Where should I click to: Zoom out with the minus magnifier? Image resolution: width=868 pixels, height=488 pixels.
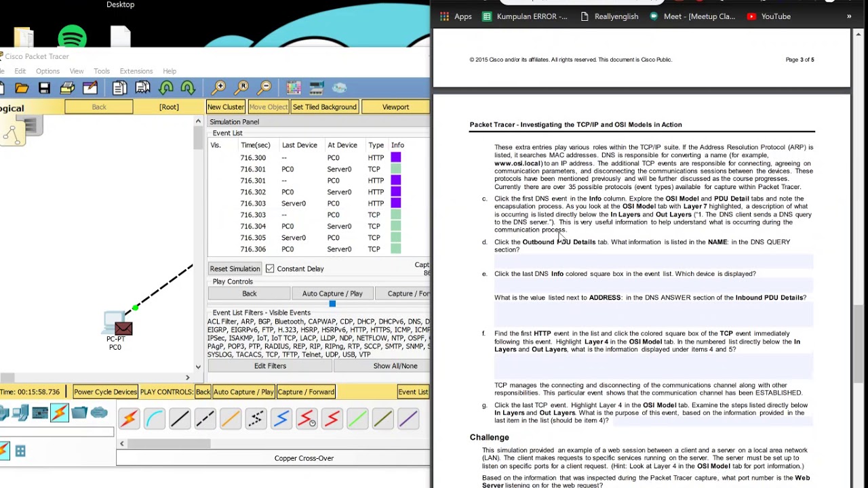(x=264, y=88)
